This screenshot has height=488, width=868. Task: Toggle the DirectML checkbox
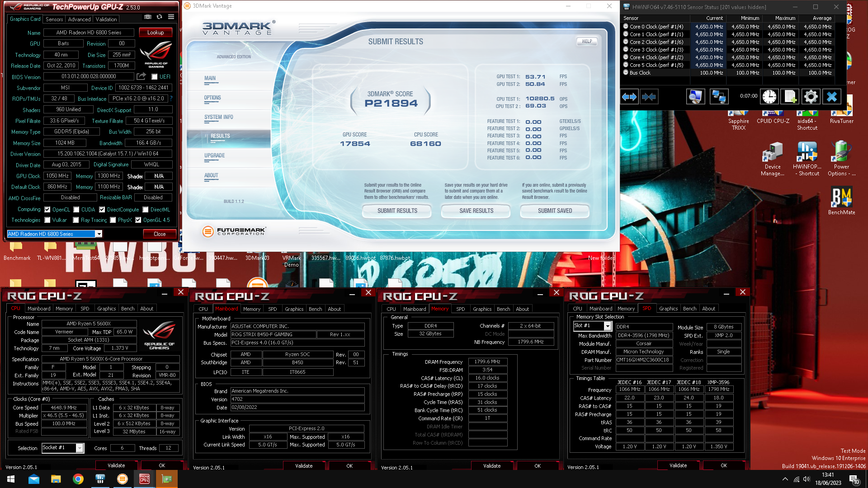point(146,210)
